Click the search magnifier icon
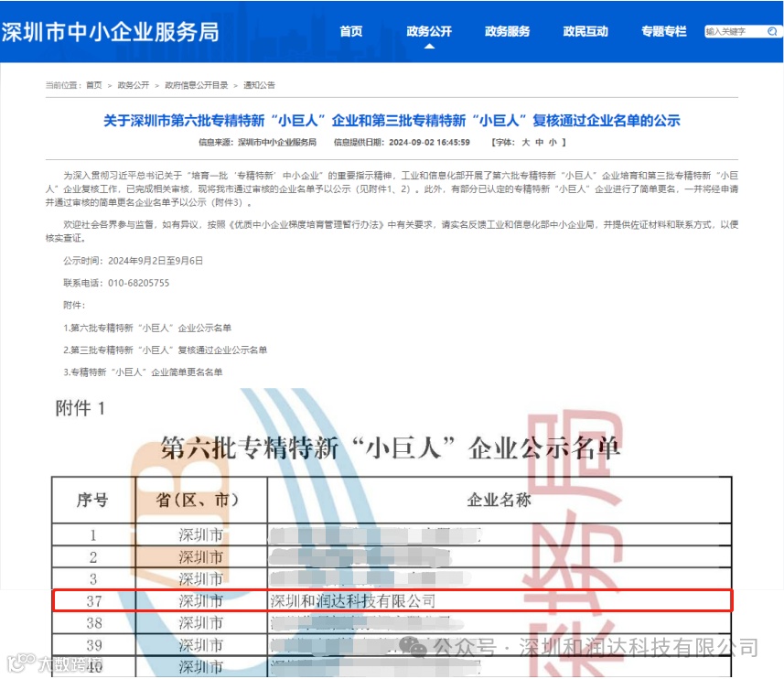Image resolution: width=784 pixels, height=679 pixels. (772, 31)
